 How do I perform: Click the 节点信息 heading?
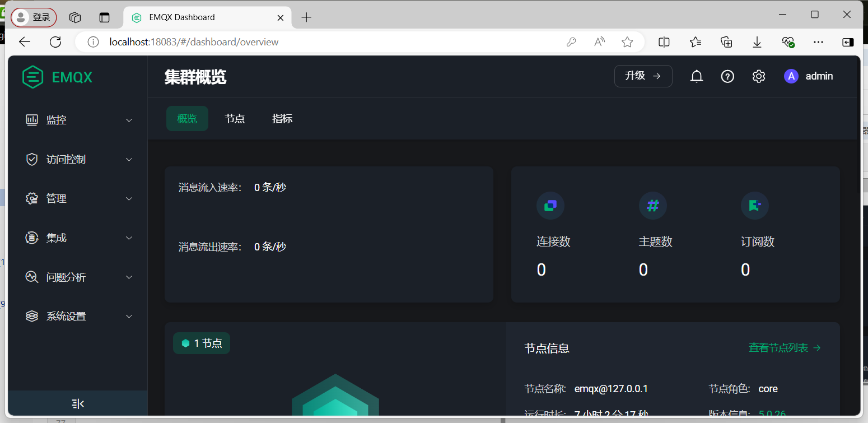(x=547, y=348)
